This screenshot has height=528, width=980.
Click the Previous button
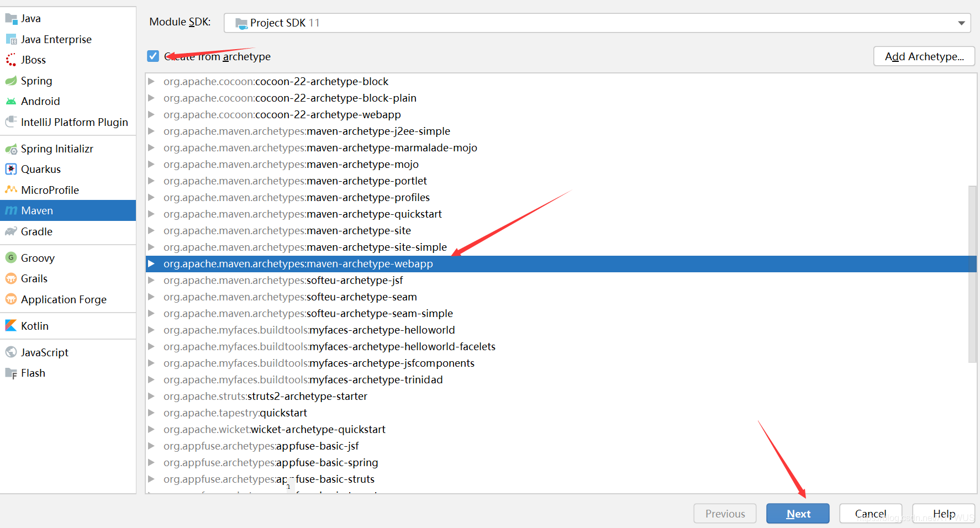[725, 514]
